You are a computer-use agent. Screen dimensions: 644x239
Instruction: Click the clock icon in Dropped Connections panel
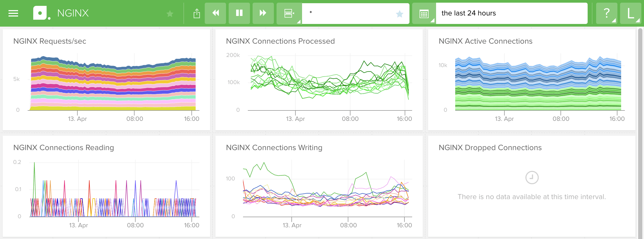[x=532, y=178]
